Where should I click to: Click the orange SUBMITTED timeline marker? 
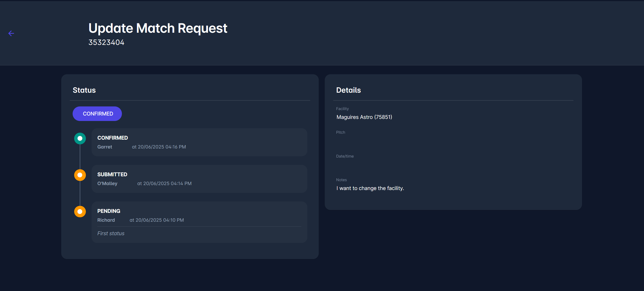[80, 175]
